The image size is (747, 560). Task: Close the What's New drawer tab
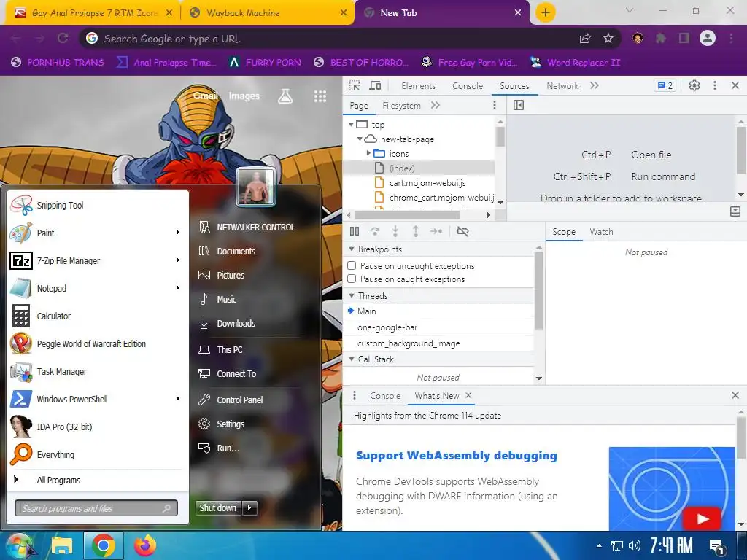coord(468,395)
